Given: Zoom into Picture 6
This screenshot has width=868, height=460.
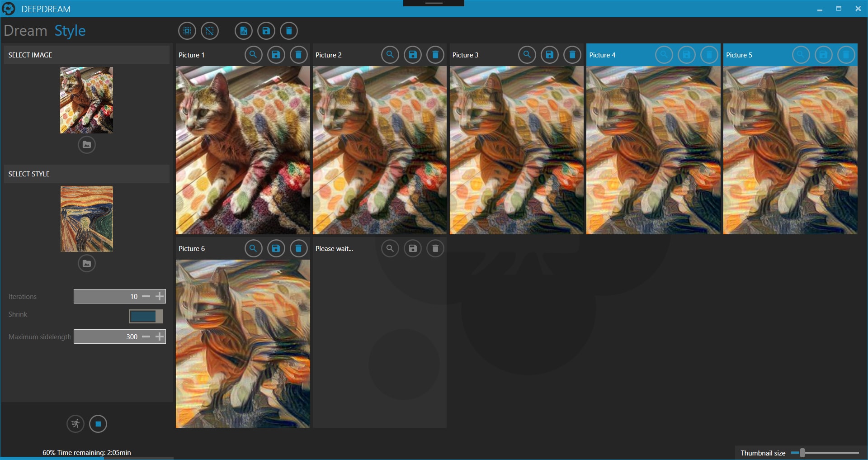Looking at the screenshot, I should pos(253,248).
